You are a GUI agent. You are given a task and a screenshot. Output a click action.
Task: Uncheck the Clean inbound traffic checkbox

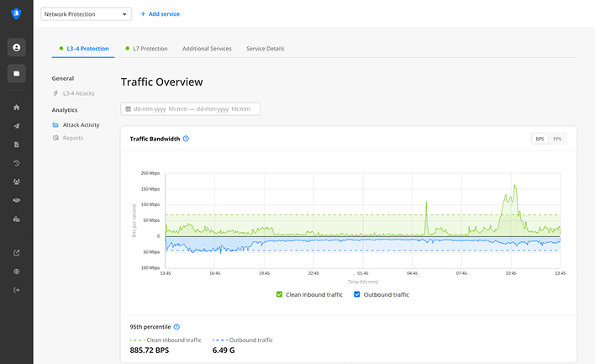point(280,294)
